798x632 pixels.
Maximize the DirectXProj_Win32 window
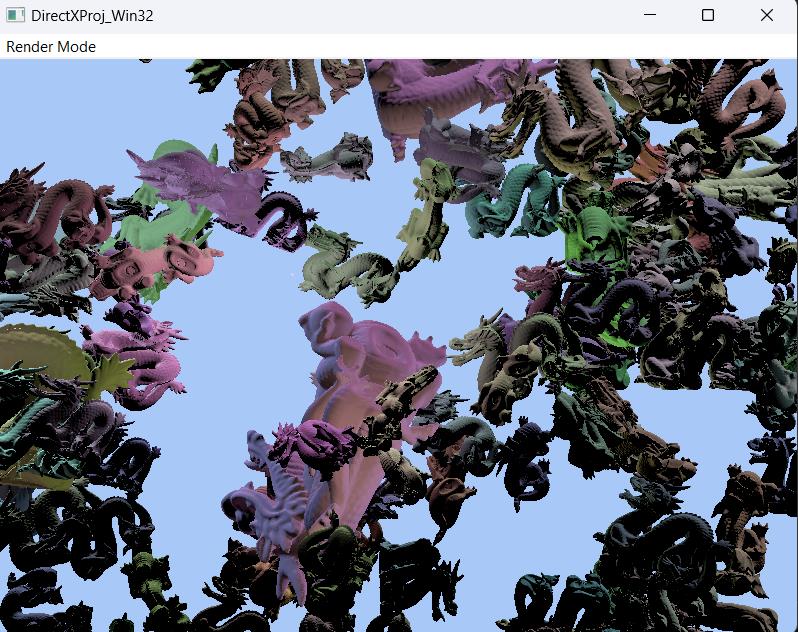pos(708,16)
